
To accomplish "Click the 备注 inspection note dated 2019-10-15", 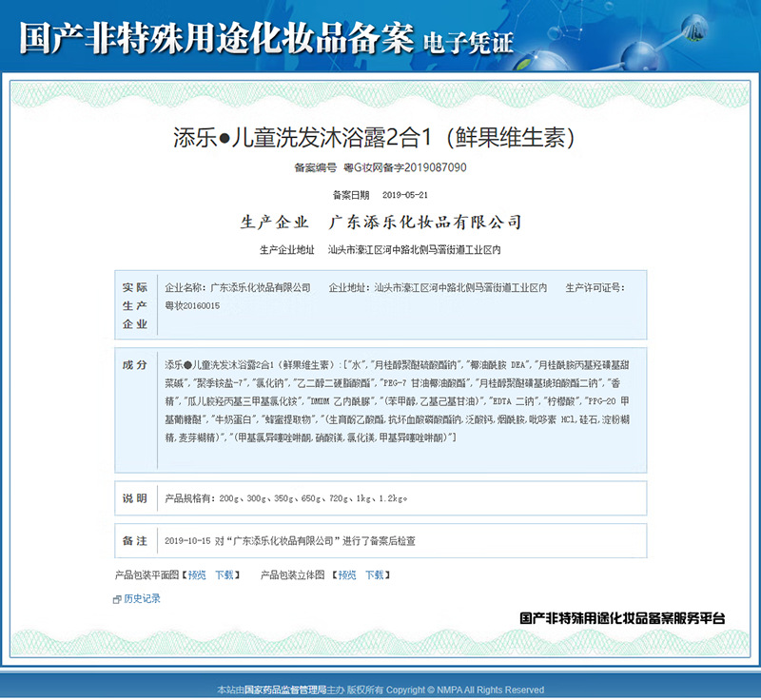I will (290, 541).
